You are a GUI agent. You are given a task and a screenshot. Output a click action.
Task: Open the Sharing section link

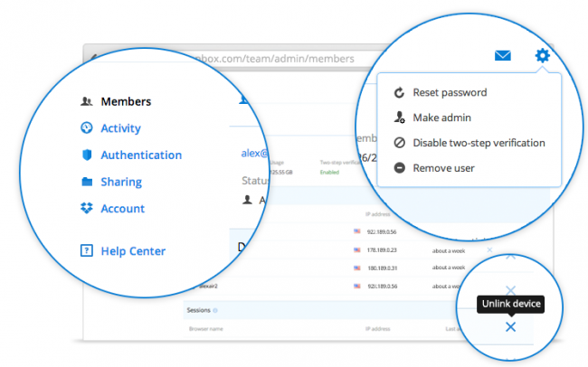click(x=121, y=183)
